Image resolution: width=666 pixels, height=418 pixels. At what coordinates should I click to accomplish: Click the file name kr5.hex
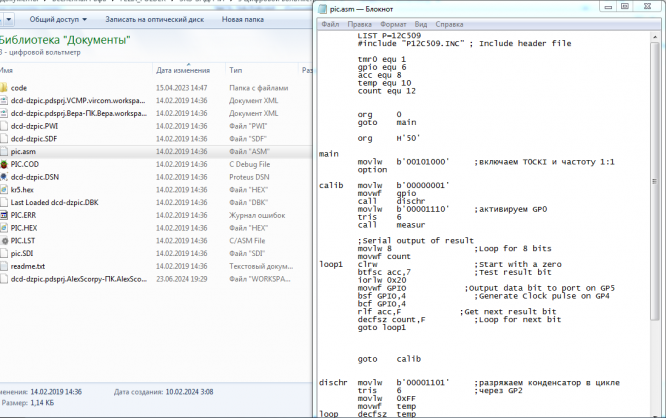pos(22,190)
